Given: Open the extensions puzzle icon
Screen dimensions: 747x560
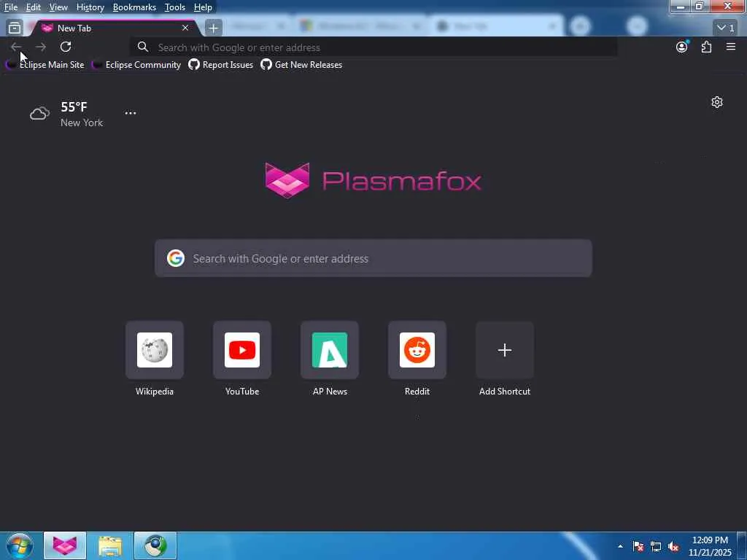Looking at the screenshot, I should [x=706, y=47].
